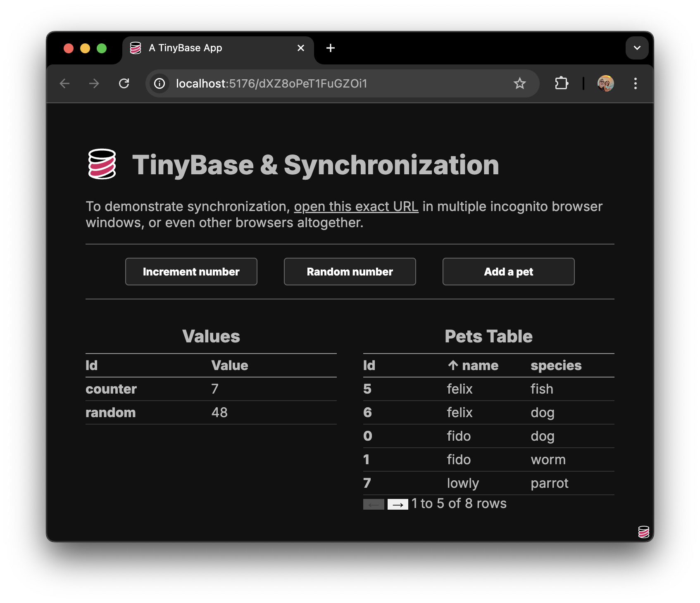Sort Pets Table by name column
Image resolution: width=700 pixels, height=603 pixels.
pos(473,366)
